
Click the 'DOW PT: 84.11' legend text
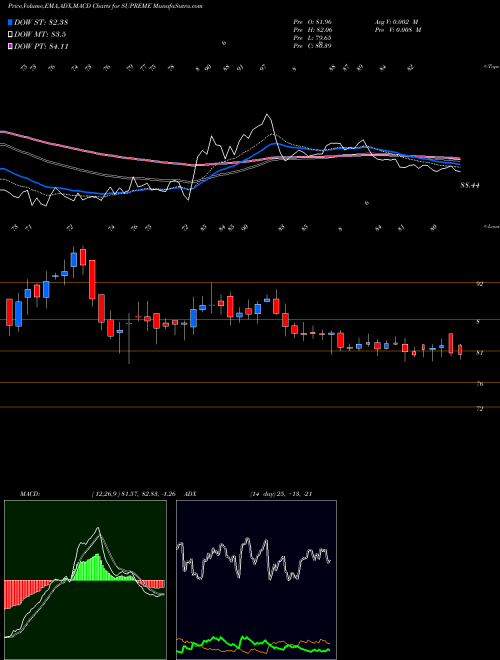(41, 46)
